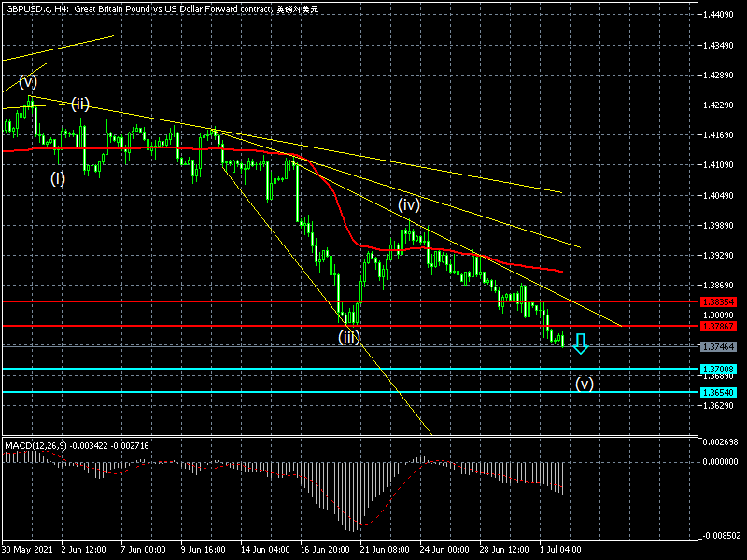Image resolution: width=747 pixels, height=560 pixels.
Task: Click the 24 Jun 00:00 time label
Action: point(444,550)
